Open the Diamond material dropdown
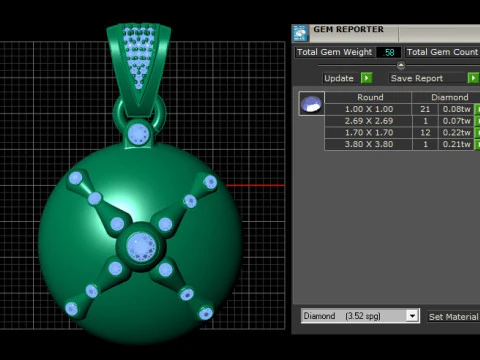480x360 pixels. tap(412, 316)
